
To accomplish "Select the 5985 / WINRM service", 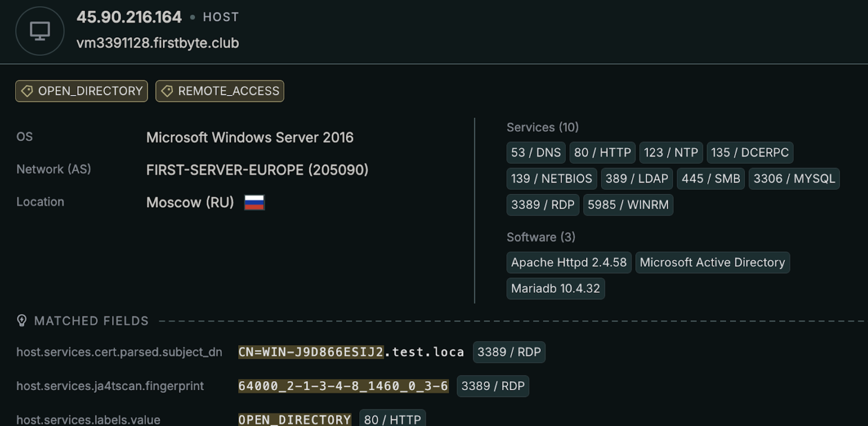I will (x=628, y=204).
